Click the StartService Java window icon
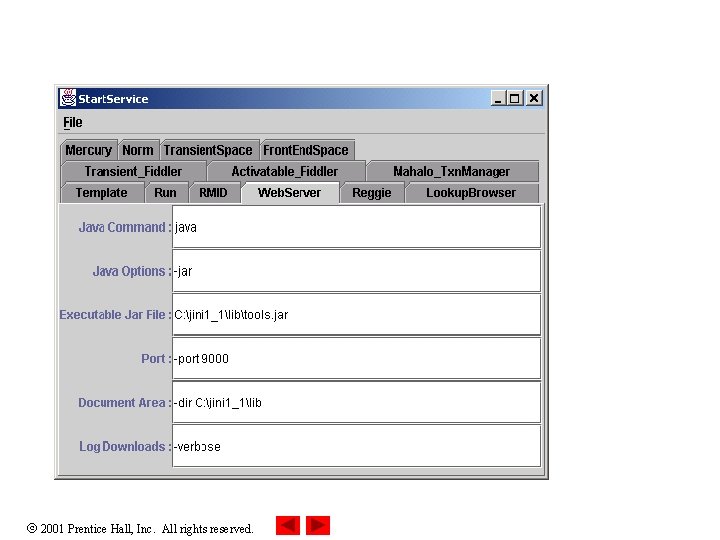The image size is (720, 540). click(x=68, y=98)
